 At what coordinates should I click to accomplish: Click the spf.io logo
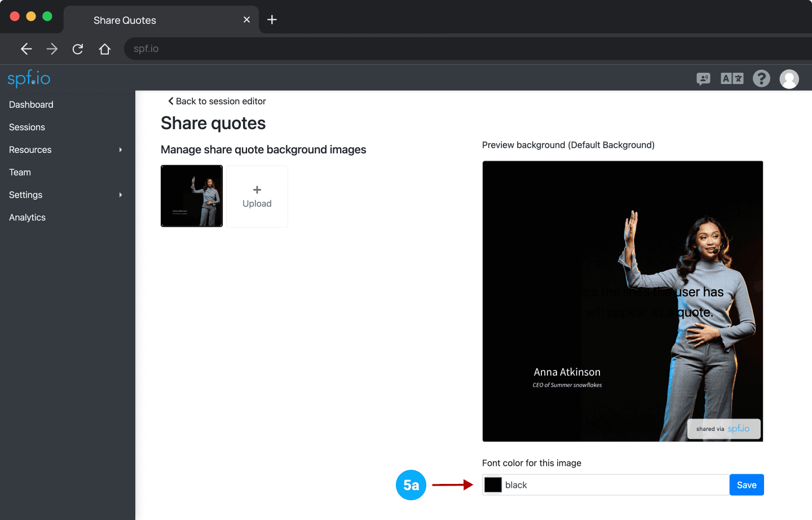[x=29, y=78]
